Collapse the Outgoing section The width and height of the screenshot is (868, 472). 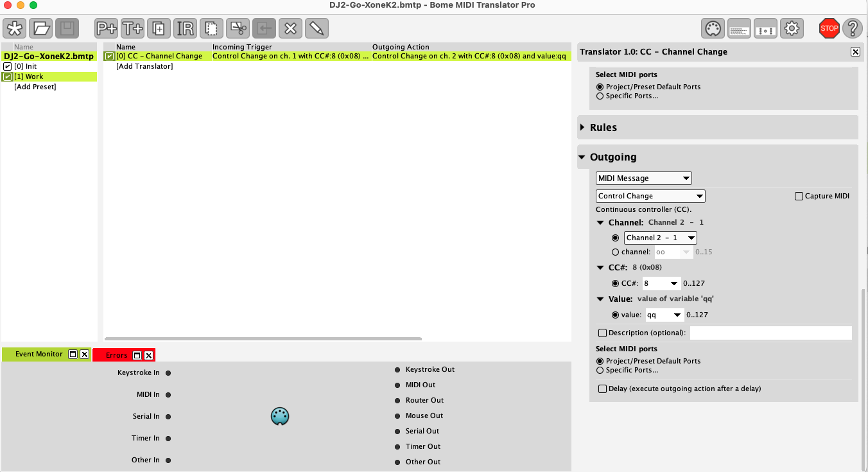[x=582, y=157]
